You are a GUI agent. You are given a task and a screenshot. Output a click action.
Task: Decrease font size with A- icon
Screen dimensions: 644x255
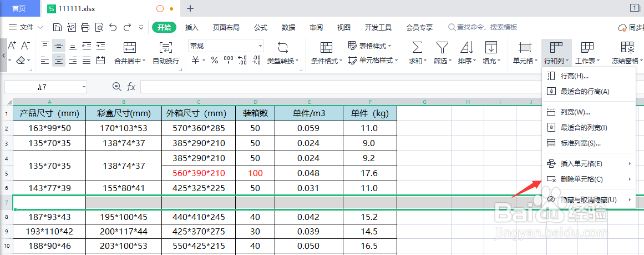click(x=26, y=45)
